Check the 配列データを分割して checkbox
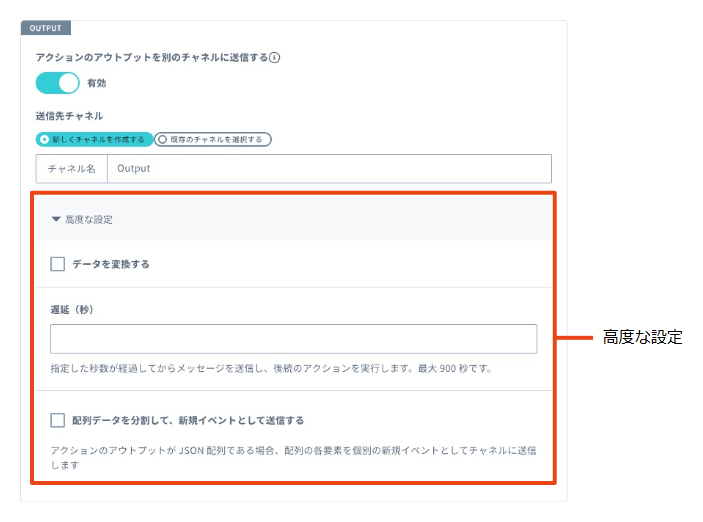 click(58, 420)
